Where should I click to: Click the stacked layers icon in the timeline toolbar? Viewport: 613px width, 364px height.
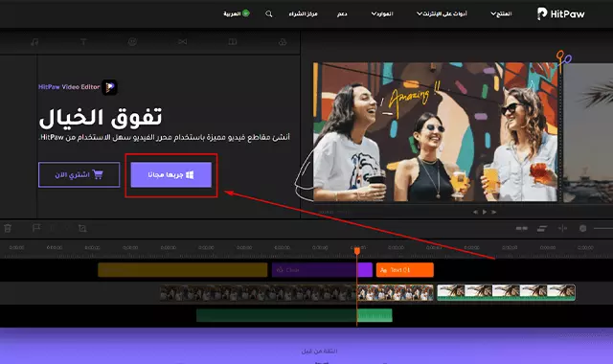coord(542,228)
